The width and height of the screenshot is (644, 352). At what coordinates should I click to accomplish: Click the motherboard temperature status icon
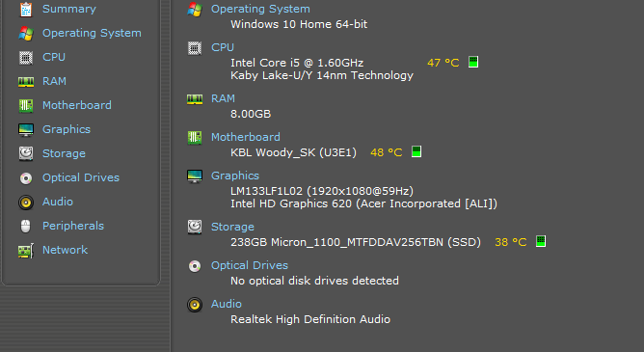pos(416,151)
